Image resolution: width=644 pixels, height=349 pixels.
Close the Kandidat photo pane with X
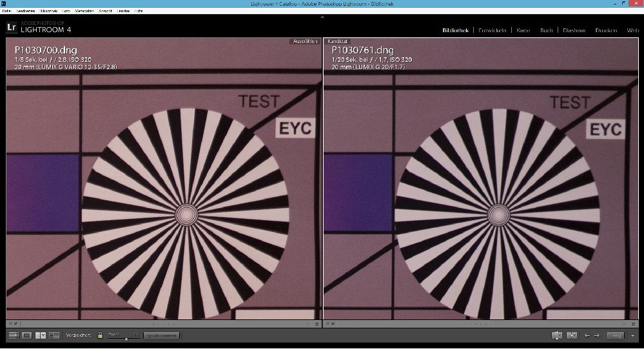(634, 324)
